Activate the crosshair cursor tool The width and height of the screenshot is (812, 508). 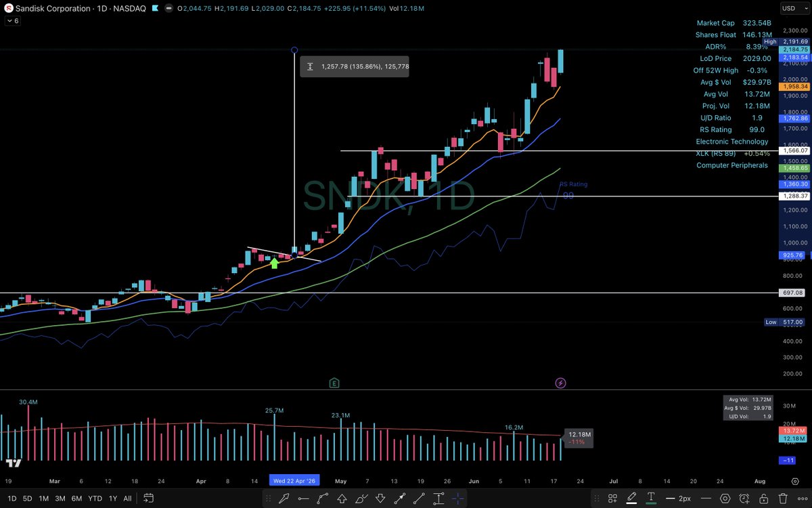pyautogui.click(x=457, y=499)
